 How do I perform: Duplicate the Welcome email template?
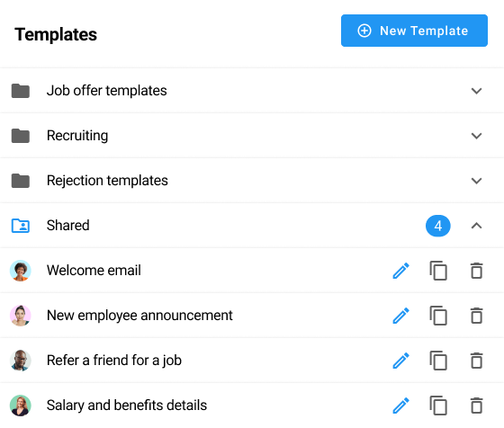(438, 271)
